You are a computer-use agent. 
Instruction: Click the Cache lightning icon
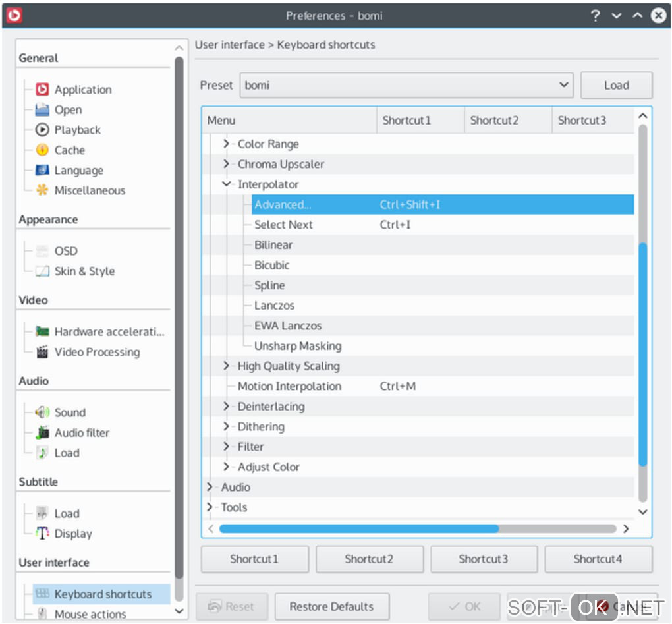coord(42,150)
